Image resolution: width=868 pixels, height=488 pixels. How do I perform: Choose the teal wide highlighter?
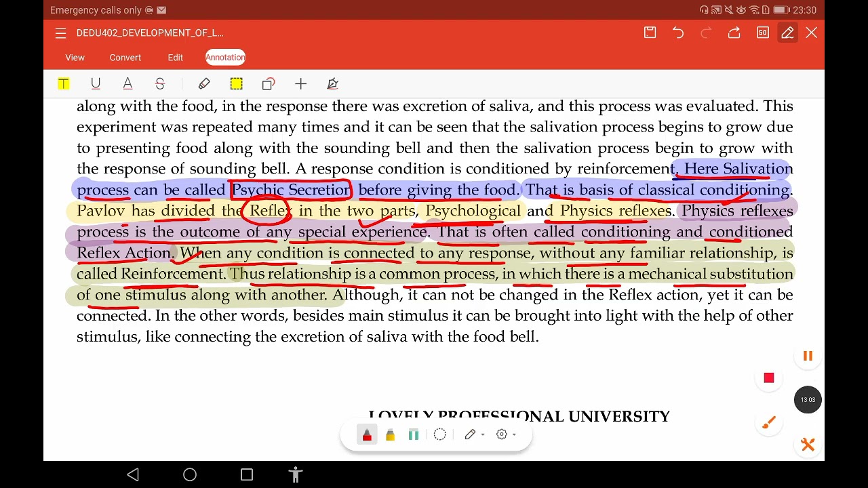pyautogui.click(x=414, y=434)
